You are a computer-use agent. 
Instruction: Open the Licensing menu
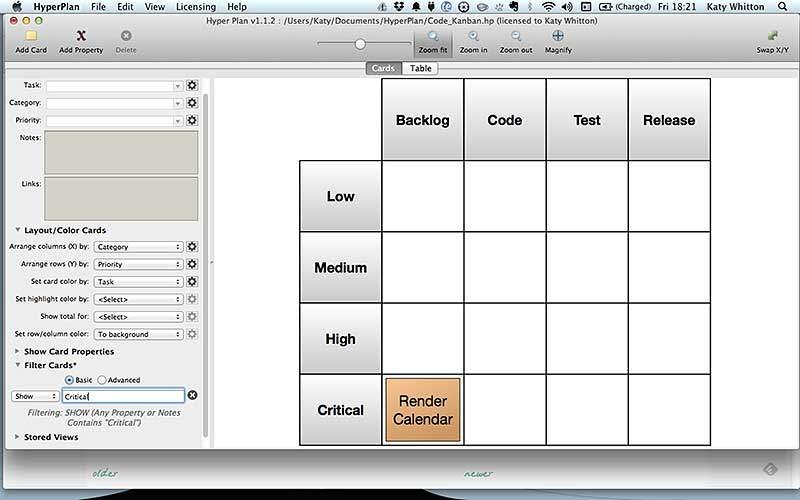tap(195, 7)
